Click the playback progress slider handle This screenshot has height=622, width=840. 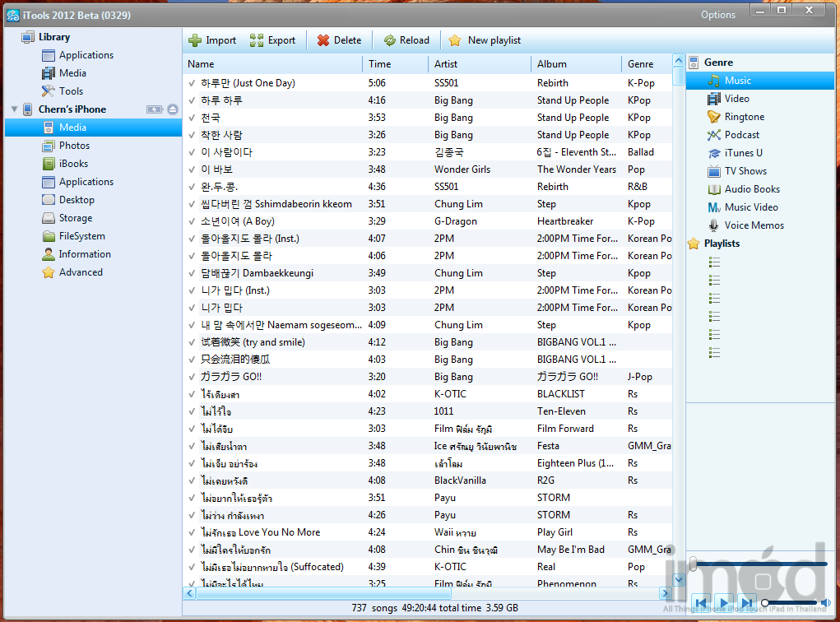coord(694,564)
